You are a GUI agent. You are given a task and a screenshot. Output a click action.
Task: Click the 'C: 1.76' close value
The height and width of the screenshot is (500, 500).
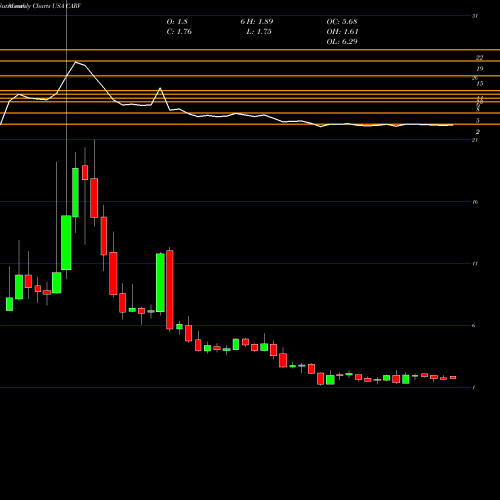(179, 32)
